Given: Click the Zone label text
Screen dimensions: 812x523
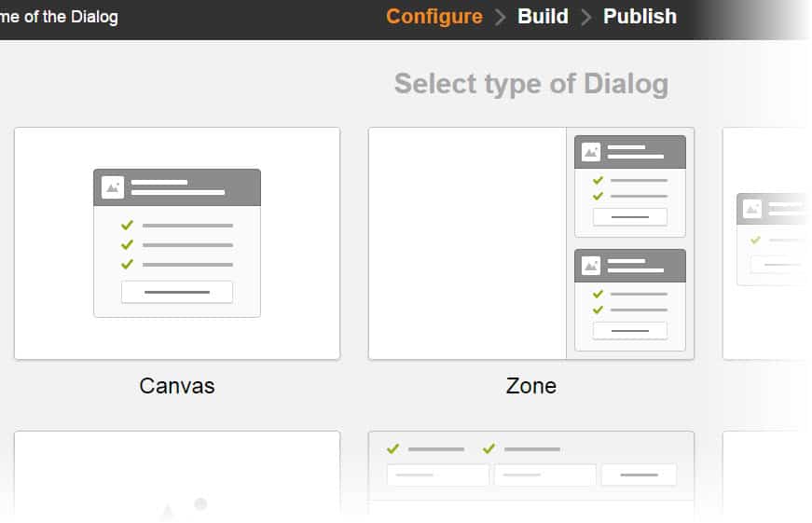Looking at the screenshot, I should (531, 386).
